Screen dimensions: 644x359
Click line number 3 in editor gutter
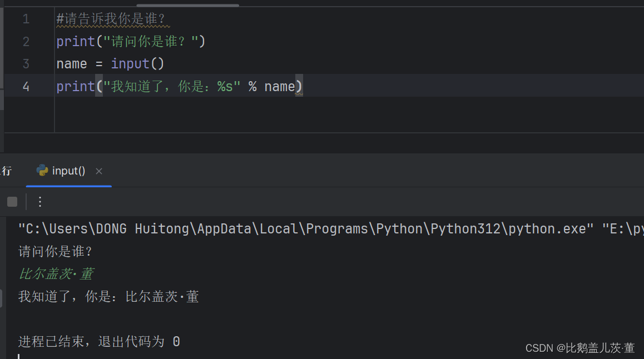(x=26, y=63)
